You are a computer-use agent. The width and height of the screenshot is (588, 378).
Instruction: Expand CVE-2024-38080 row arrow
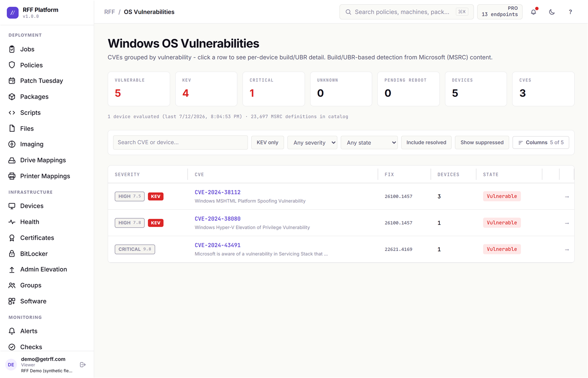point(567,223)
